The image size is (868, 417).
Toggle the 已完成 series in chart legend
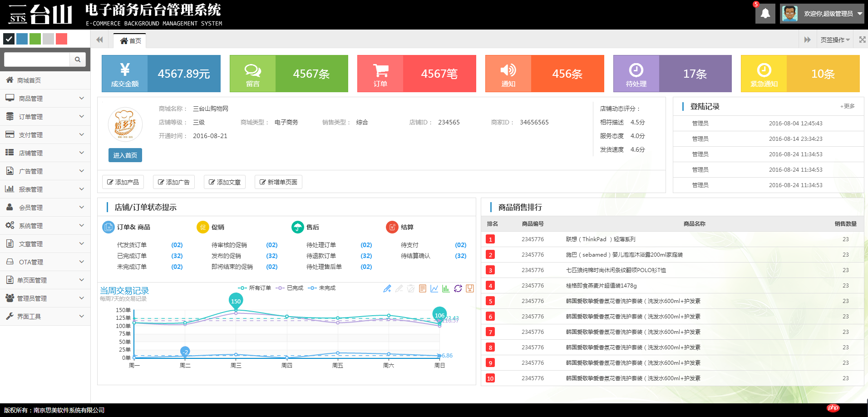(x=290, y=288)
